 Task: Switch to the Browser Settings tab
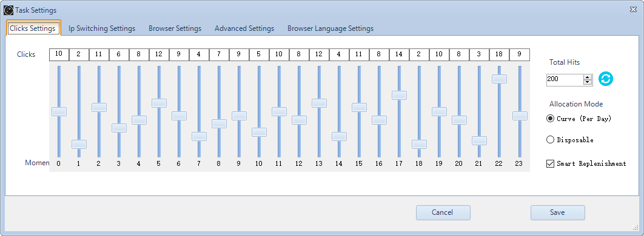[x=175, y=28]
